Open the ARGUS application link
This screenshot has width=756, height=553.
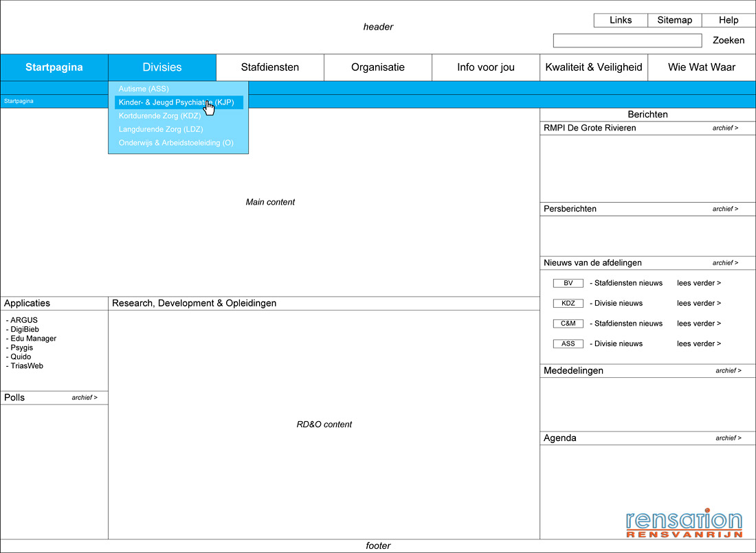click(23, 320)
